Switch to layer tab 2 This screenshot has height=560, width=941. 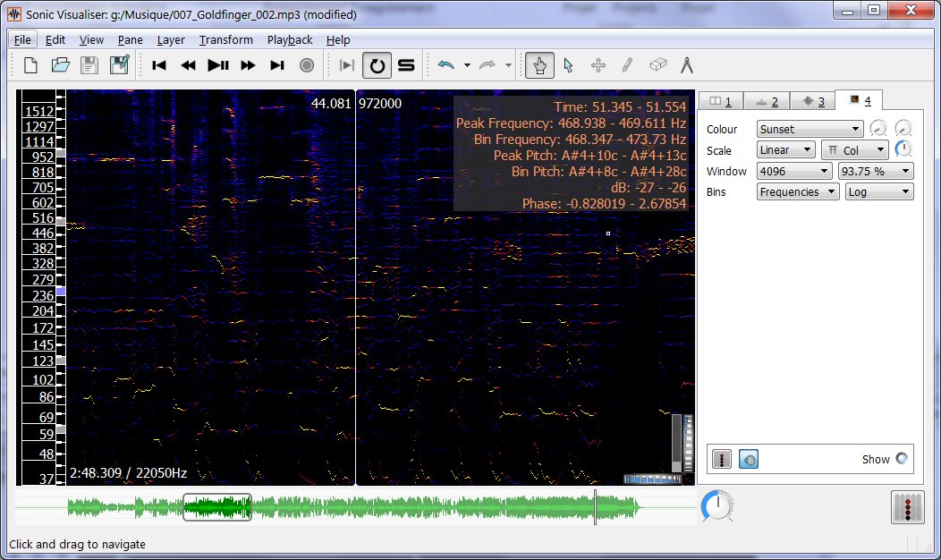pyautogui.click(x=767, y=101)
